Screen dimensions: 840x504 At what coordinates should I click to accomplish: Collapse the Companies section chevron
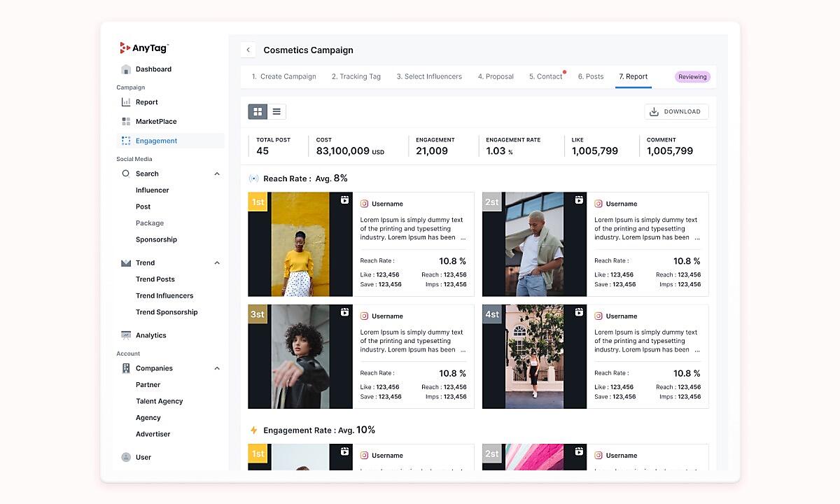(x=217, y=368)
